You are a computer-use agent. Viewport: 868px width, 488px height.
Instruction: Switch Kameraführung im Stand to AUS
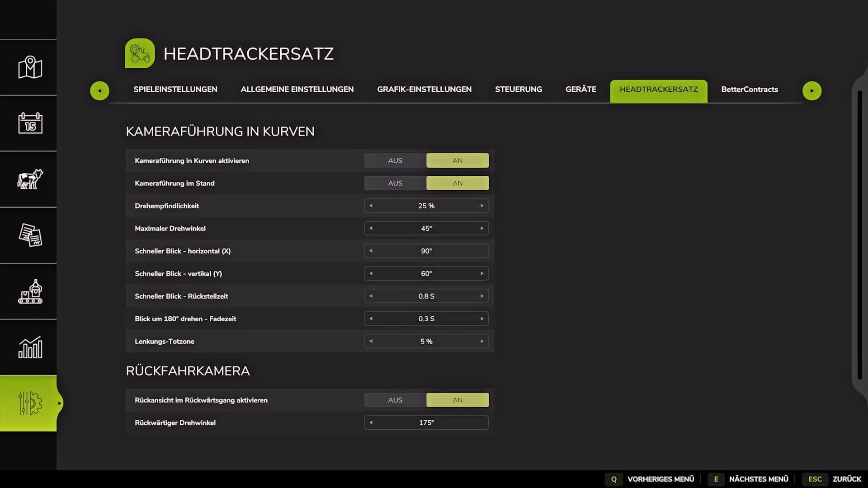[x=395, y=183]
